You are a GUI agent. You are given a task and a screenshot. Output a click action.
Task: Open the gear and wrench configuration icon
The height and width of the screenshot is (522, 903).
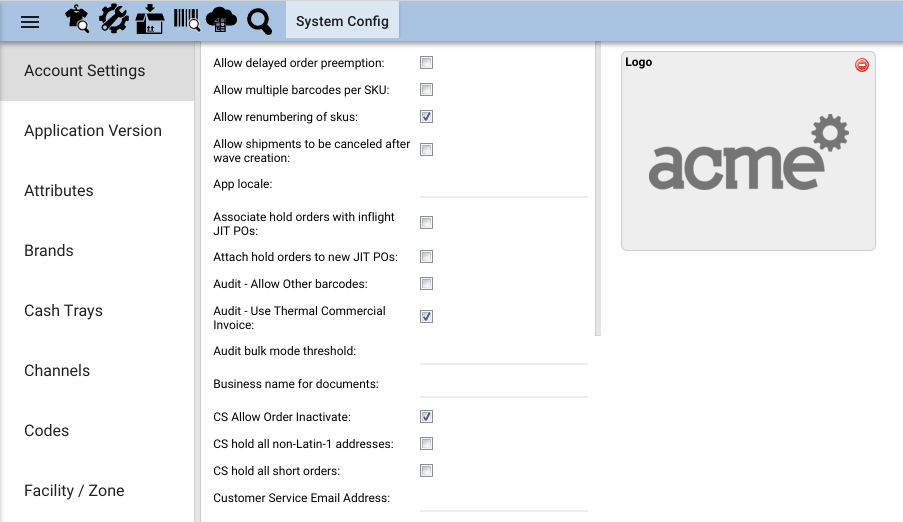point(113,19)
